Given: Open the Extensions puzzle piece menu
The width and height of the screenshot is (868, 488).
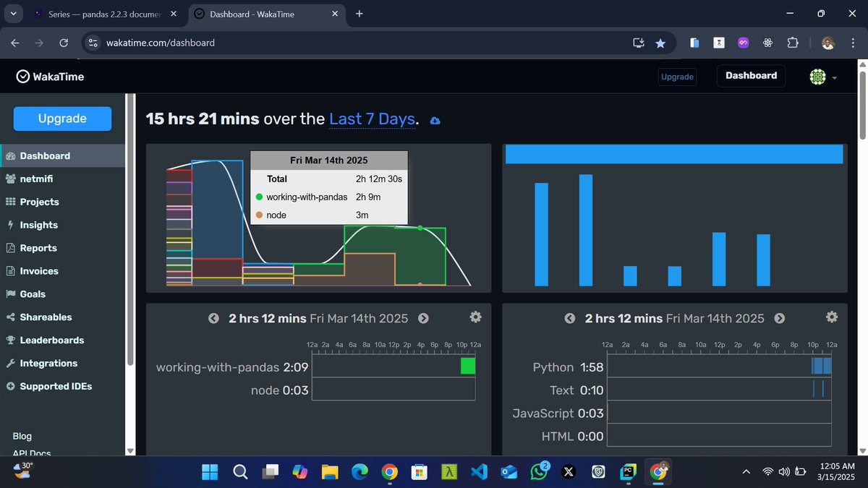Looking at the screenshot, I should click(x=792, y=43).
